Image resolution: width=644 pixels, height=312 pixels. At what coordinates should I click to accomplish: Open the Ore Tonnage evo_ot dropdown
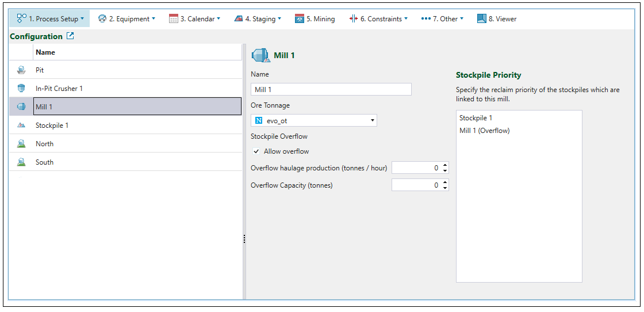click(x=314, y=120)
